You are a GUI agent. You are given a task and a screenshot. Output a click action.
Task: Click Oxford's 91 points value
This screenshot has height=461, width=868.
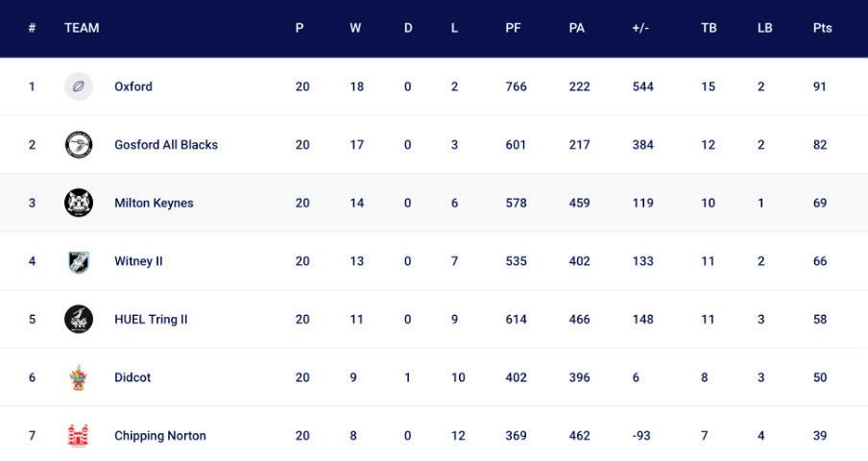point(820,86)
